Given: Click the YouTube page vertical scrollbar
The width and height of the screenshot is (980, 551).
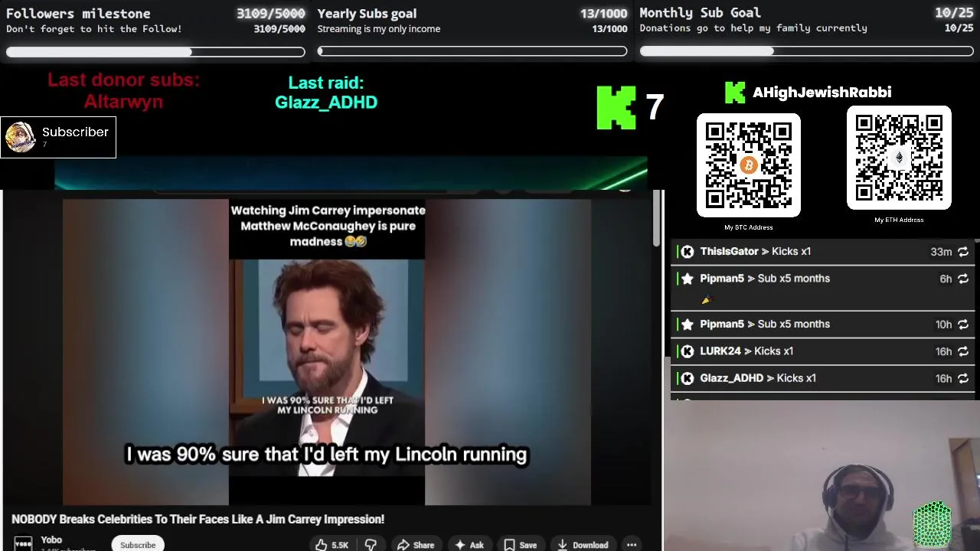Looking at the screenshot, I should click(x=656, y=219).
